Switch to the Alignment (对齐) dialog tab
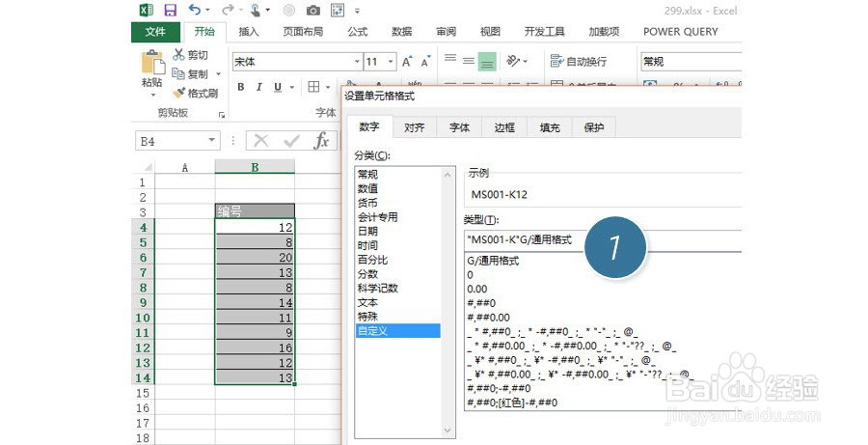 414,127
